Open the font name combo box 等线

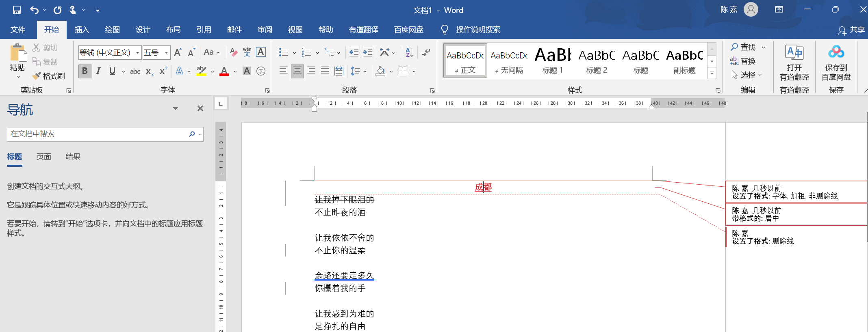[110, 52]
